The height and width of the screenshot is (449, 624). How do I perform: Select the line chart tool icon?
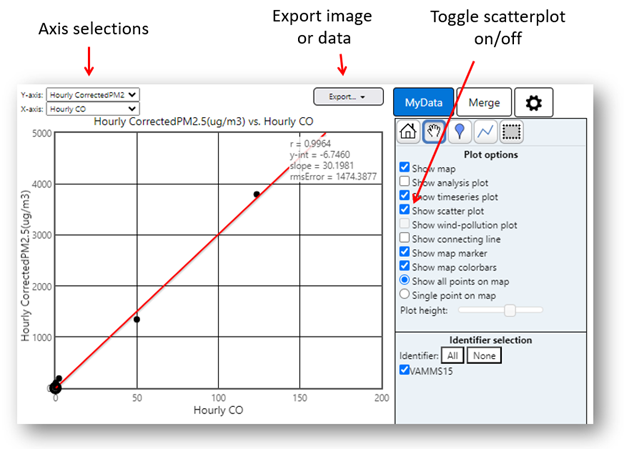(486, 131)
